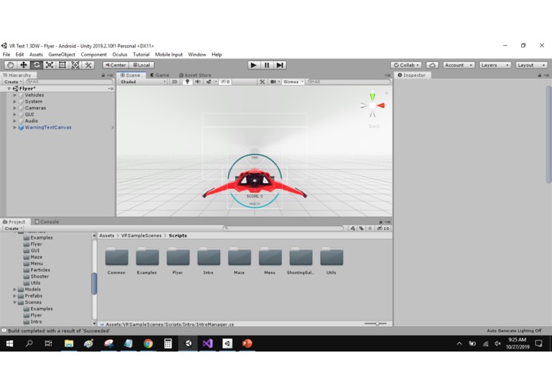Select the Audio object in Hierarchy
552x392 pixels.
(31, 121)
